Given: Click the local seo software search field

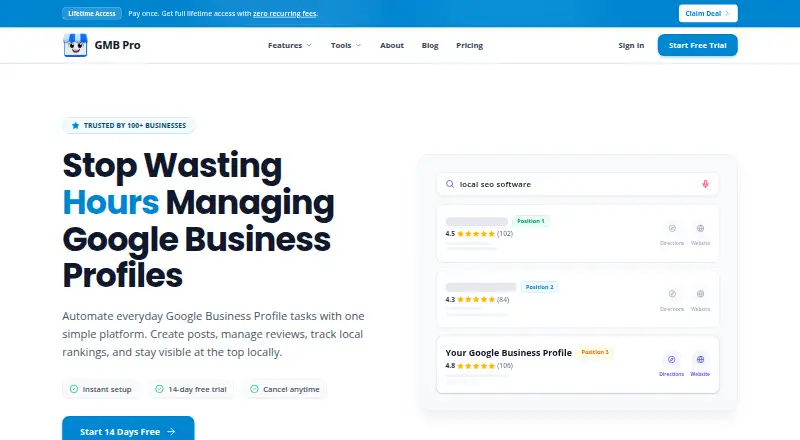Looking at the screenshot, I should coord(578,184).
